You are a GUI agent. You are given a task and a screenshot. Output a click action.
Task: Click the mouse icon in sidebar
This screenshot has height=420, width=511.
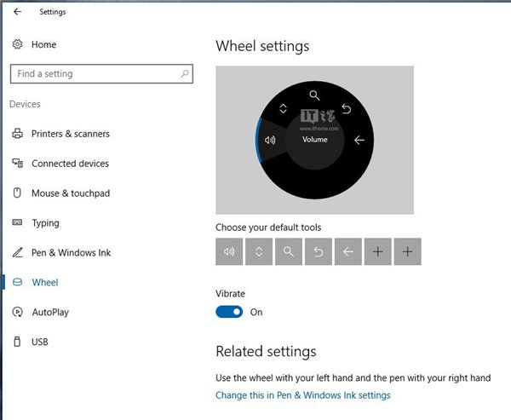(17, 193)
